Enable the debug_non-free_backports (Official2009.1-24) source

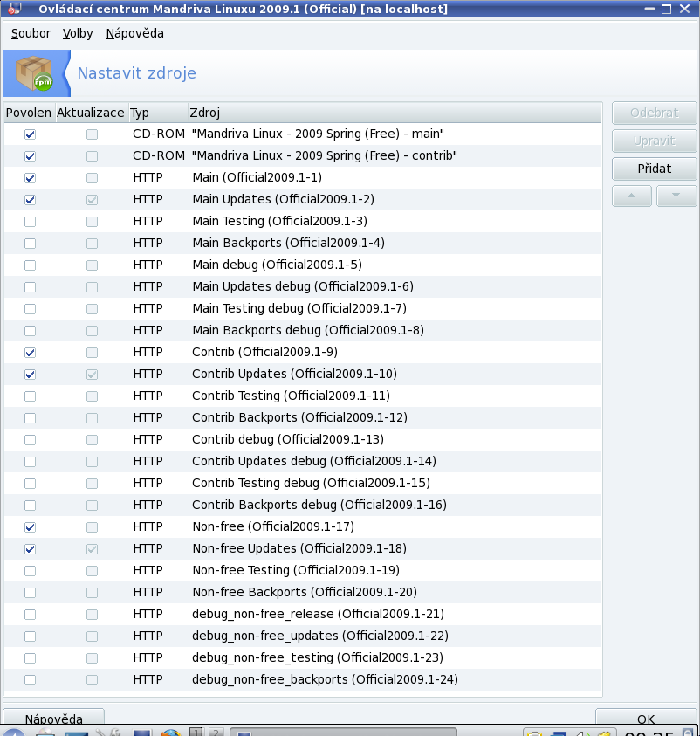click(30, 679)
